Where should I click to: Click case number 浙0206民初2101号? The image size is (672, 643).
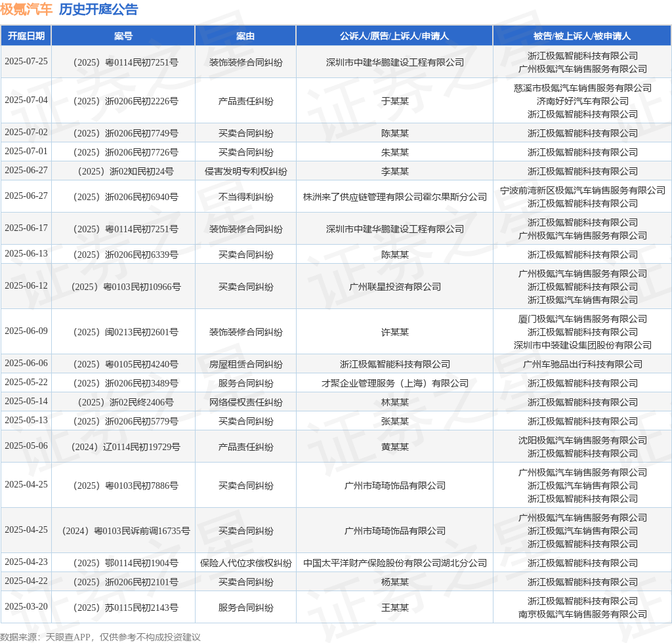point(126,582)
